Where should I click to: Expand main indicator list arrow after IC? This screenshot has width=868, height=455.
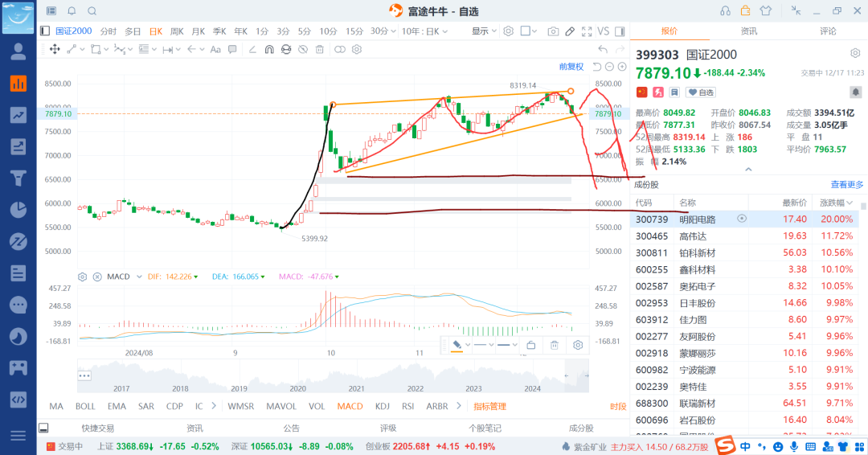pos(214,406)
